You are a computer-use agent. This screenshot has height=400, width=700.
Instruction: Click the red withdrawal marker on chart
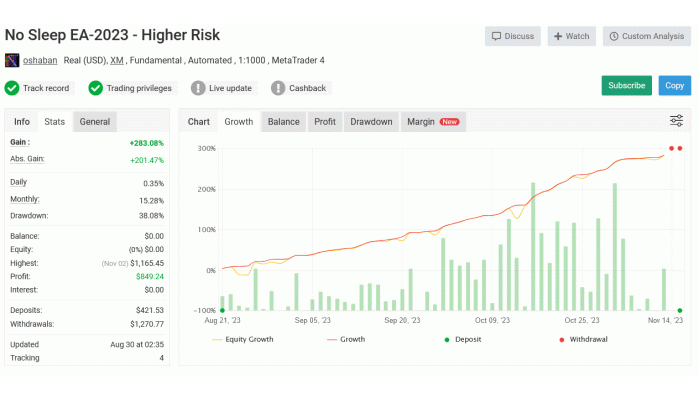coord(671,149)
